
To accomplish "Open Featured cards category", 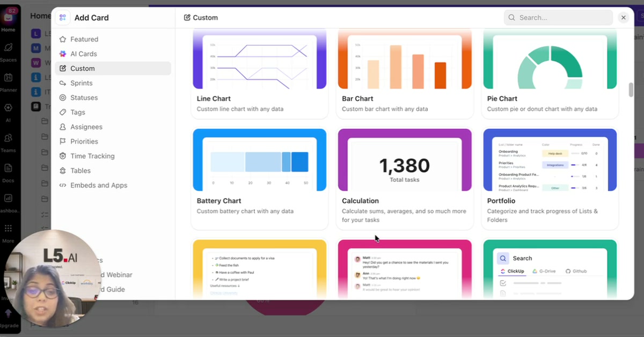I will (113, 39).
